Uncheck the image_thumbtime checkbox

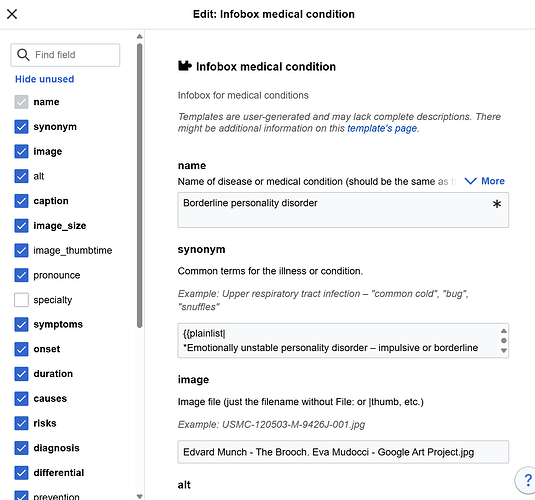tap(21, 250)
